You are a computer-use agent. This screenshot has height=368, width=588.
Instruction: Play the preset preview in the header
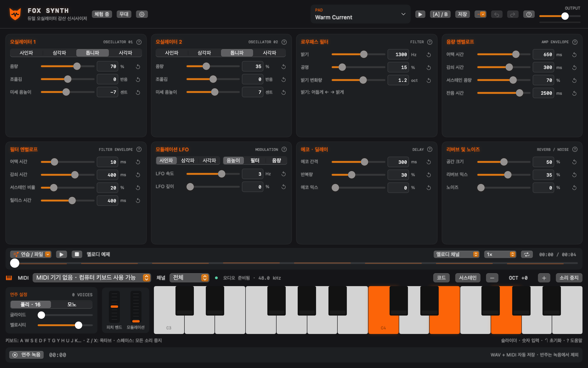(x=420, y=14)
